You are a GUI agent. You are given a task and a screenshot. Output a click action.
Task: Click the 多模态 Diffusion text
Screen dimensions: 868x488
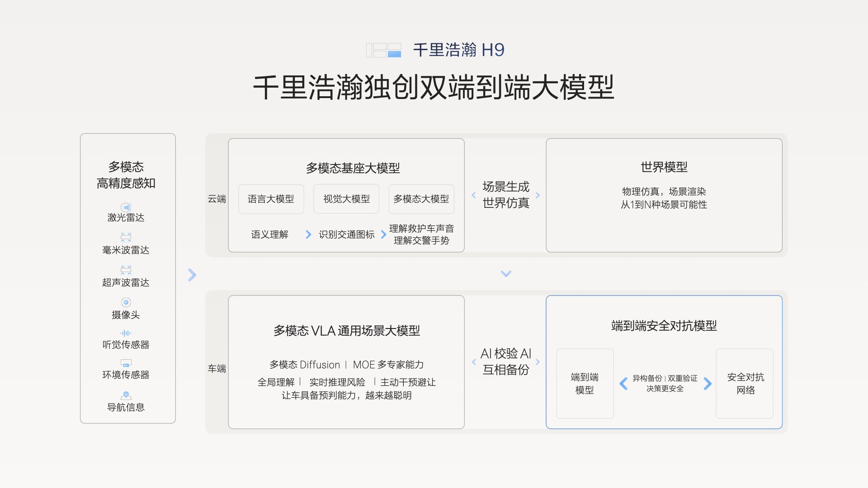(x=305, y=365)
